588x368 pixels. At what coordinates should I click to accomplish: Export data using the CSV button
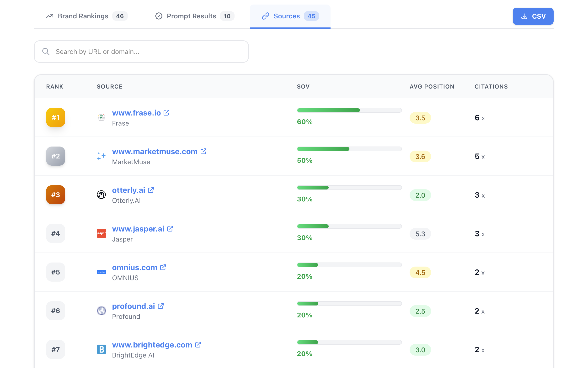533,16
